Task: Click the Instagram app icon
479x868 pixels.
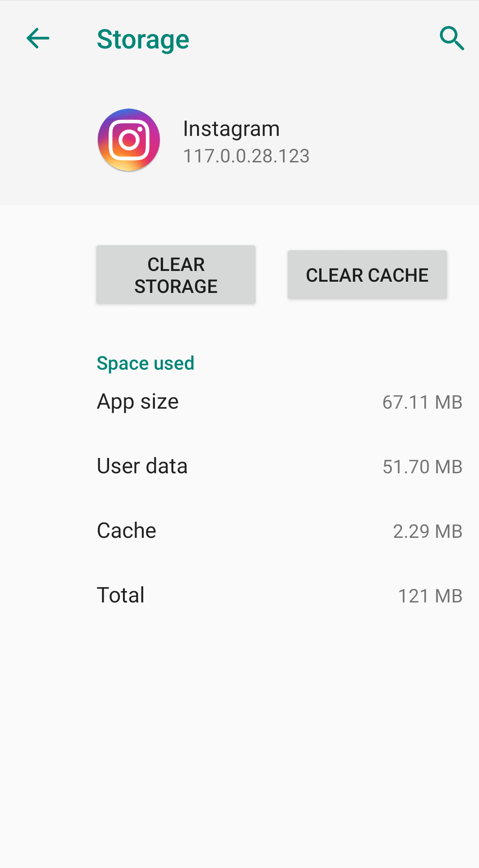Action: [128, 140]
